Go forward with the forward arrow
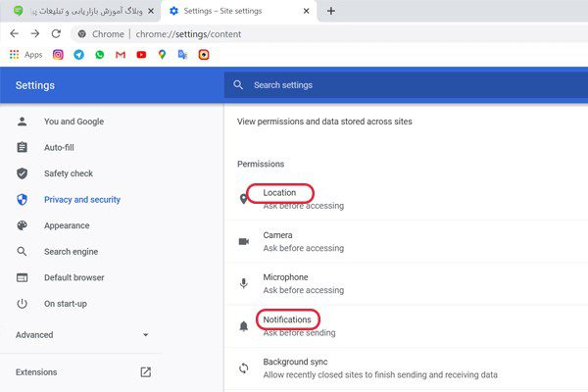The image size is (588, 392). tap(35, 33)
